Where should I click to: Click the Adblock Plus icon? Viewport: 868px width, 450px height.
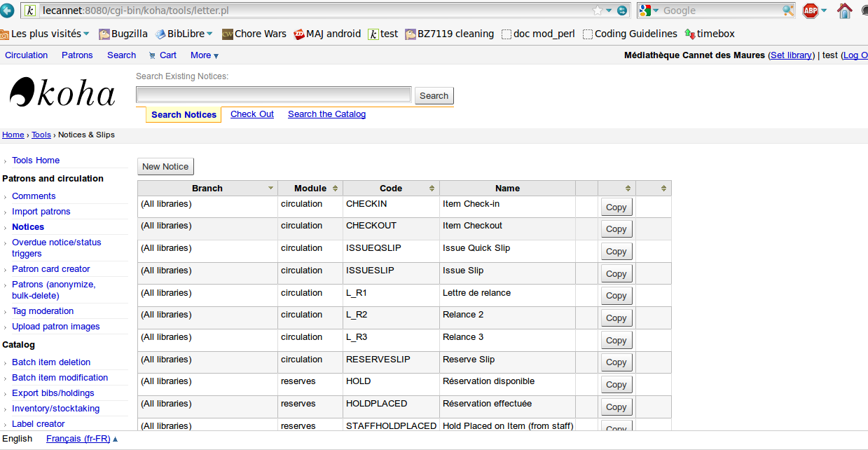(811, 11)
